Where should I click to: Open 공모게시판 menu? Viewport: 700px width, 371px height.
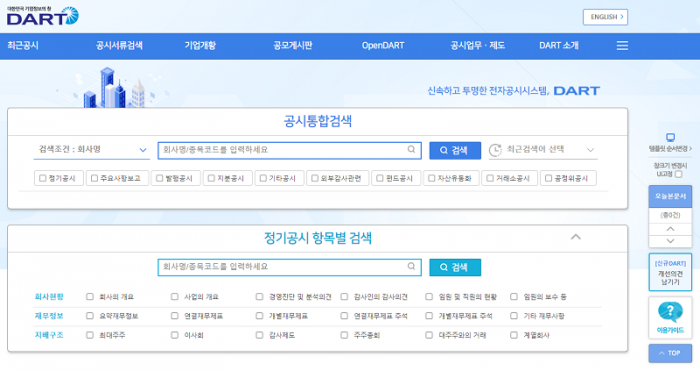[x=293, y=46]
